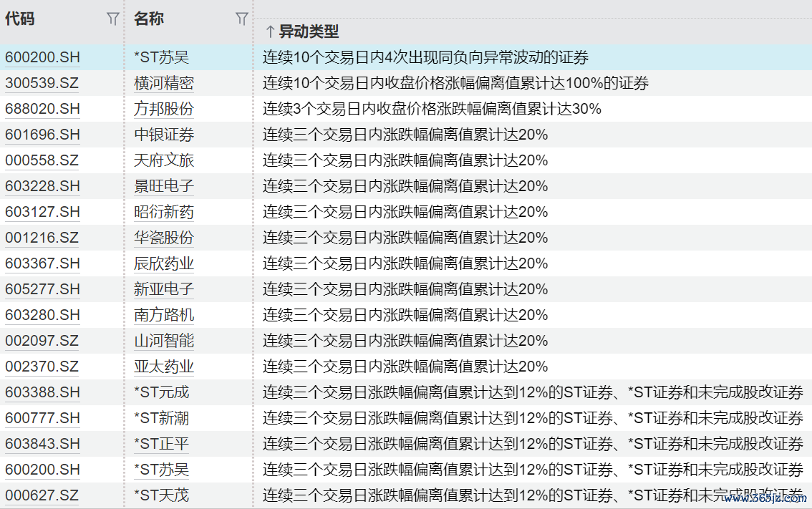Open stock name 昭衍新药
This screenshot has width=812, height=509.
tap(164, 212)
